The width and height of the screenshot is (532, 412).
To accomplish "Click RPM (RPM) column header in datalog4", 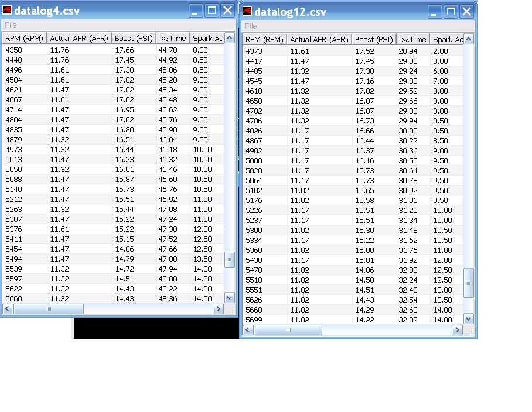I will point(23,39).
